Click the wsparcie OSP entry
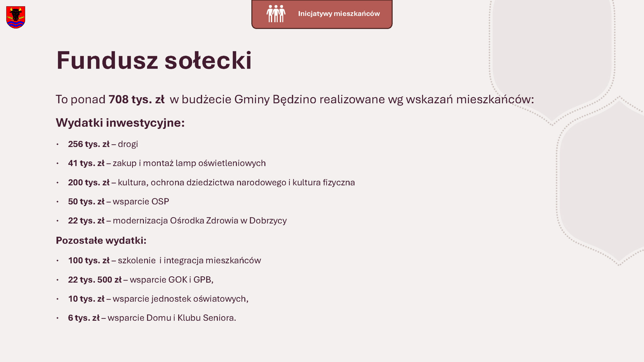The image size is (644, 362). [x=118, y=202]
